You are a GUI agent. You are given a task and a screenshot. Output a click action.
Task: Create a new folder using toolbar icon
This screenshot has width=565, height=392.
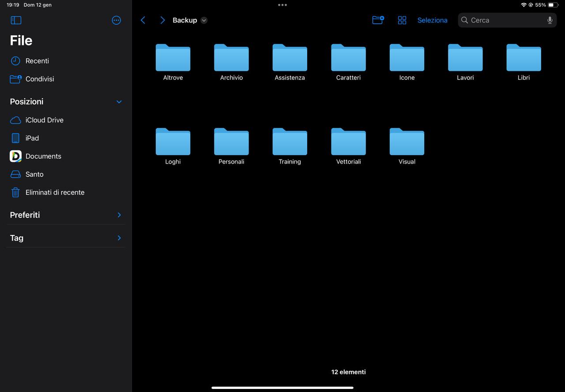[378, 20]
